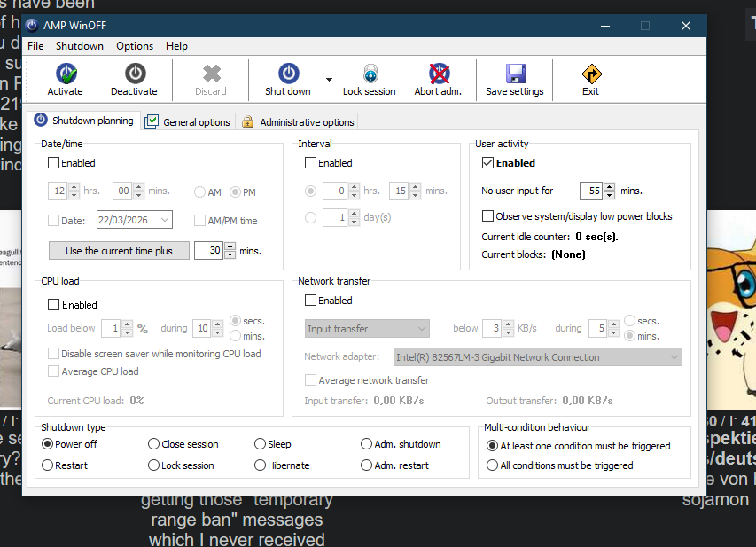This screenshot has height=547, width=756.
Task: Click the Shut down toolbar icon
Action: point(288,74)
